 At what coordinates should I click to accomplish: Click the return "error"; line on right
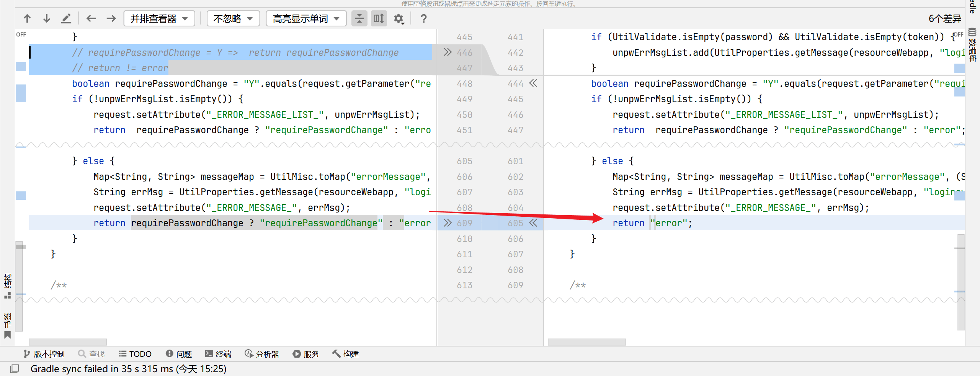(652, 223)
